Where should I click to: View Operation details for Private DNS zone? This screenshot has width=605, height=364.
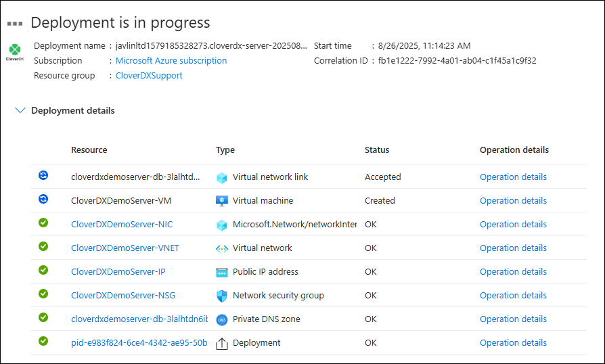tap(513, 319)
